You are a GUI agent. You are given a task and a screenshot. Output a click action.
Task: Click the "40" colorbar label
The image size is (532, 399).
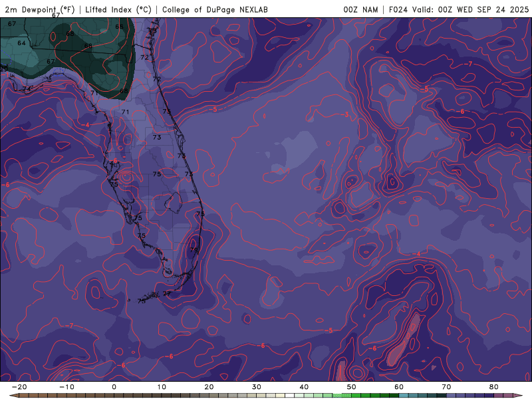tap(304, 387)
